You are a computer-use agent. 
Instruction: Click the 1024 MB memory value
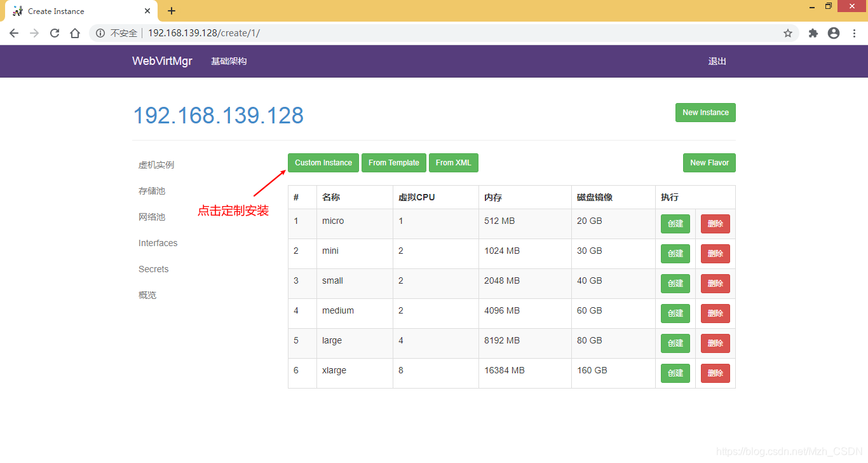pos(502,251)
